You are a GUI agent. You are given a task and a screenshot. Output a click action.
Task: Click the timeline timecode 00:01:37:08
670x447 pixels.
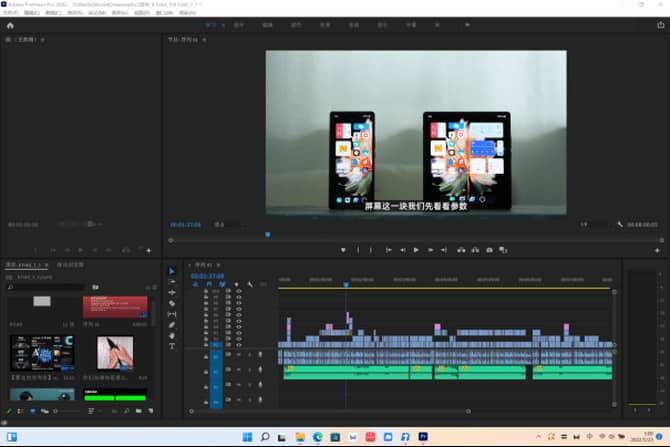tap(207, 276)
